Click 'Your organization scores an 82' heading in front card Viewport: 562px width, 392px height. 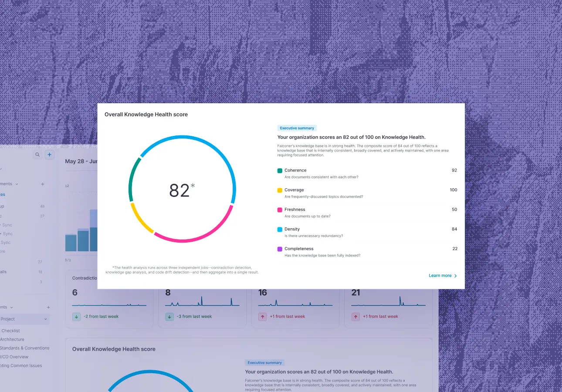351,137
